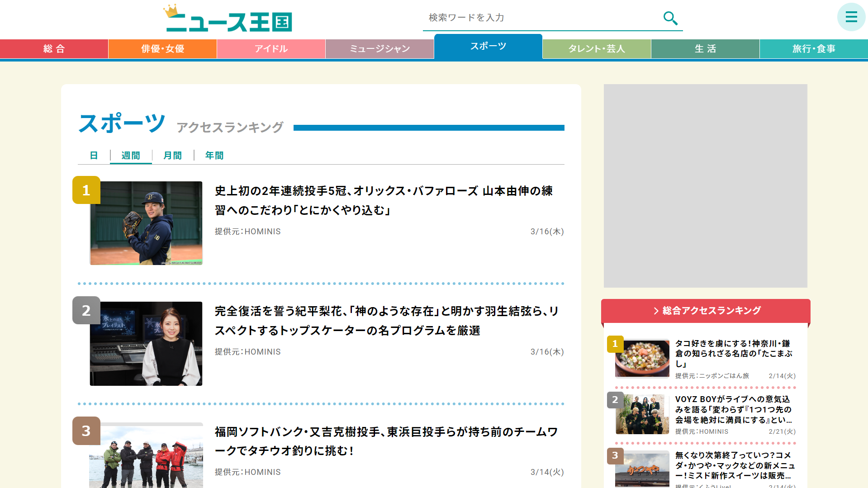
Task: Click the chevron in 総合アクセスランキング header
Action: pos(656,311)
